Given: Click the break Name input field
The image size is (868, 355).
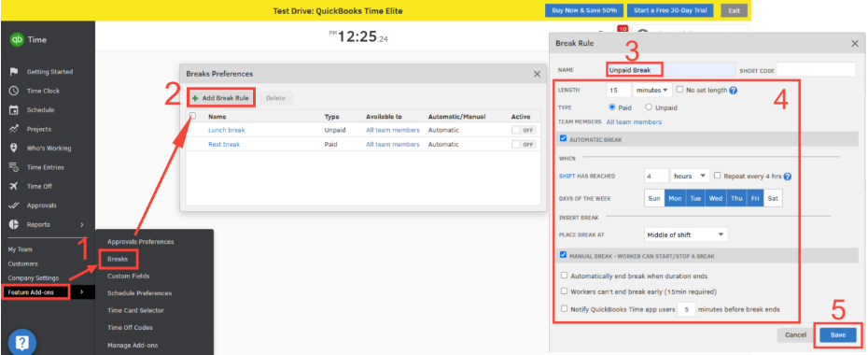Looking at the screenshot, I should (671, 70).
